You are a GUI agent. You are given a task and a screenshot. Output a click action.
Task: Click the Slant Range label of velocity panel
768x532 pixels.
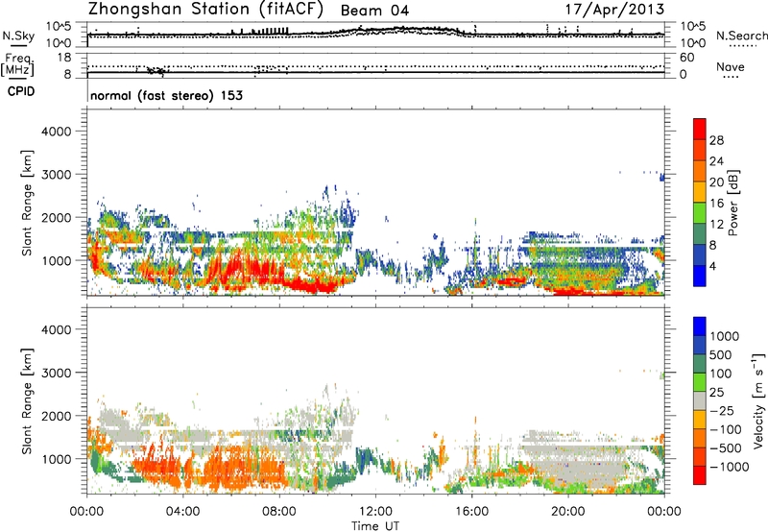(x=27, y=400)
